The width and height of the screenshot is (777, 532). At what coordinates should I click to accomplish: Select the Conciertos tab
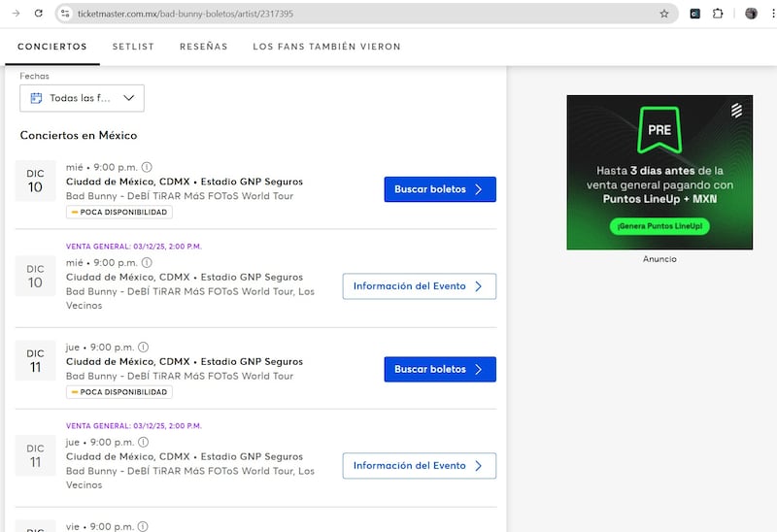click(51, 47)
